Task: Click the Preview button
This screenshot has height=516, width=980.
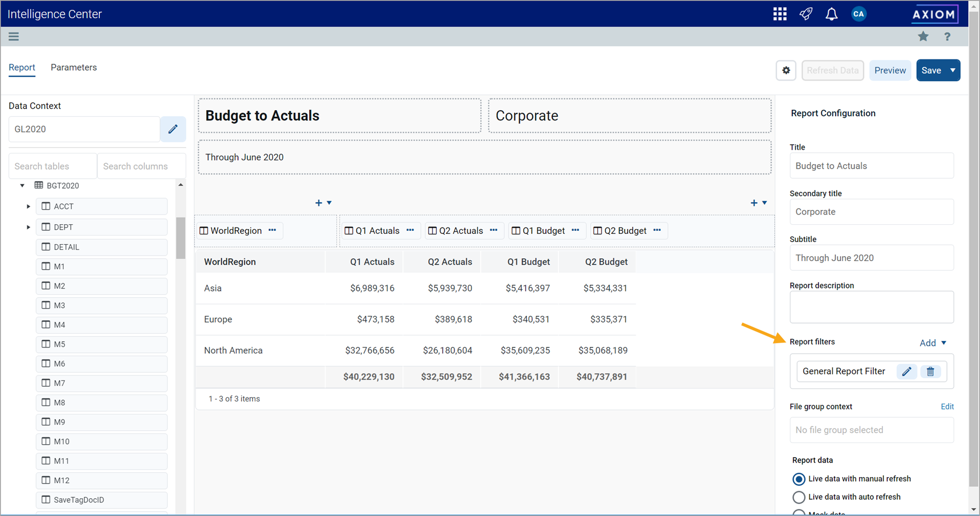Action: click(890, 70)
